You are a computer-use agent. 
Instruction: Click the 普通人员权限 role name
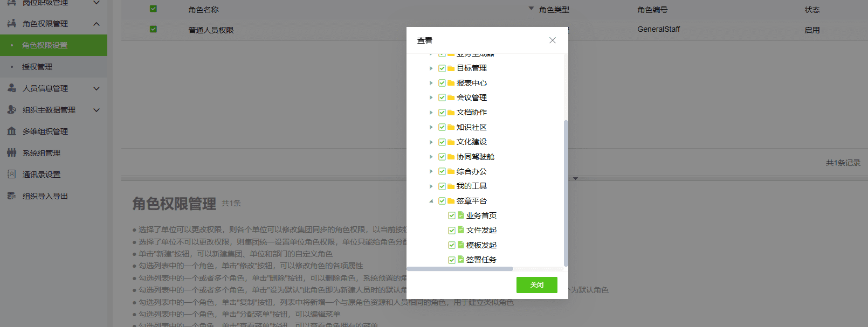click(211, 30)
